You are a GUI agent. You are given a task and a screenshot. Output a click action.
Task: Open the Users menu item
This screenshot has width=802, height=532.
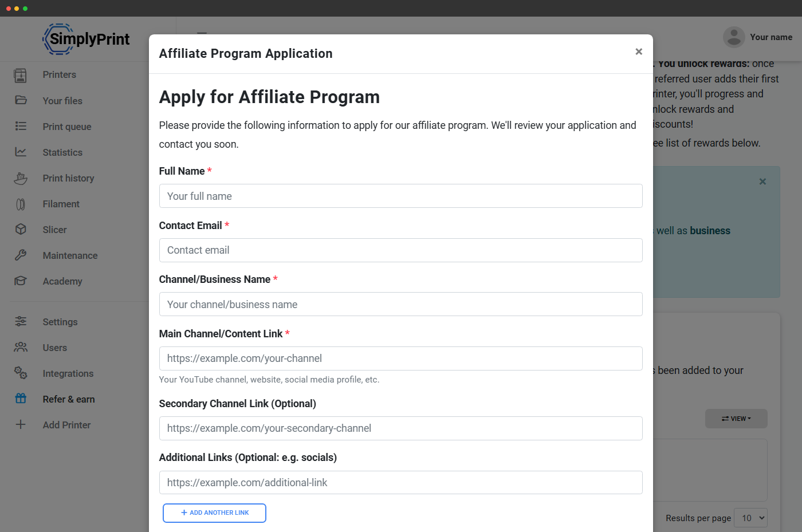(x=55, y=348)
